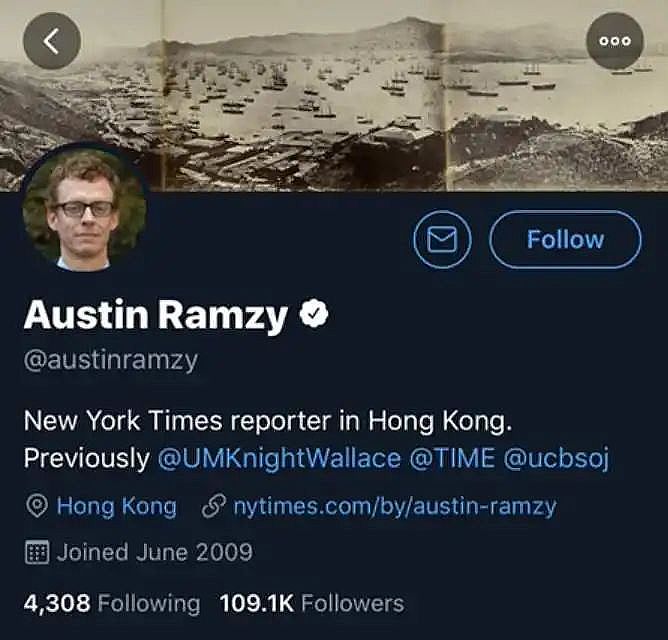Tap the @austinramzy handle text
The image size is (668, 640).
[111, 361]
